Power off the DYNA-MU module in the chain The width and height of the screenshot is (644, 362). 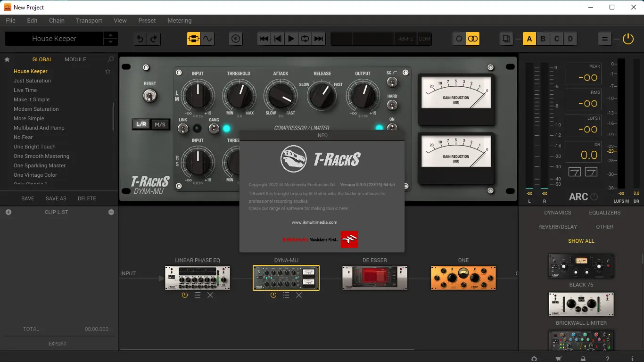click(x=273, y=295)
